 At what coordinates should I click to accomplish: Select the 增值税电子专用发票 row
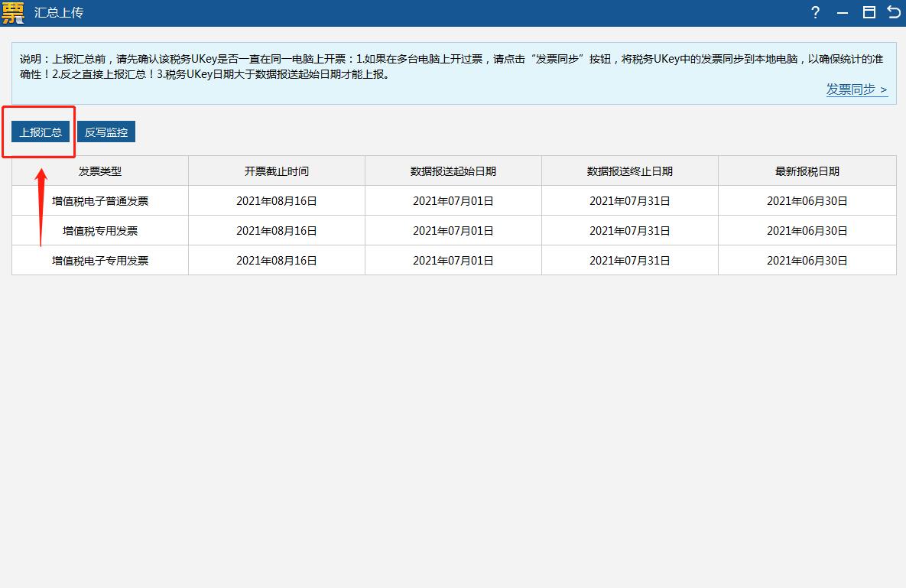pos(100,261)
